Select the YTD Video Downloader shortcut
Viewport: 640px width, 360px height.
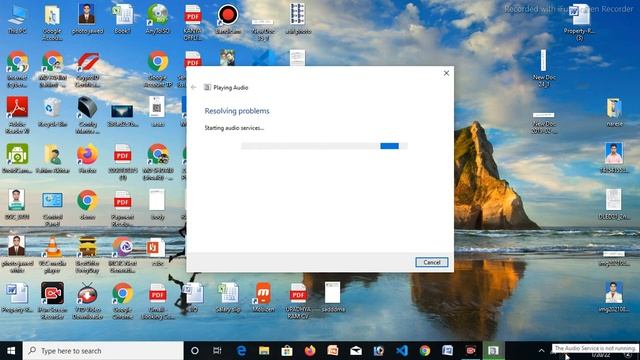87,301
